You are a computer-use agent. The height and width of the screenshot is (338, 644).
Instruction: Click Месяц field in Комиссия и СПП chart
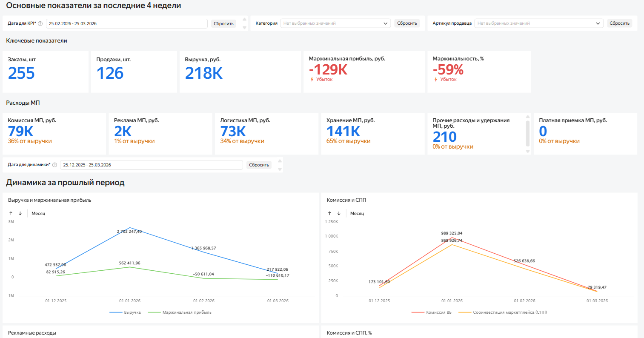(357, 213)
